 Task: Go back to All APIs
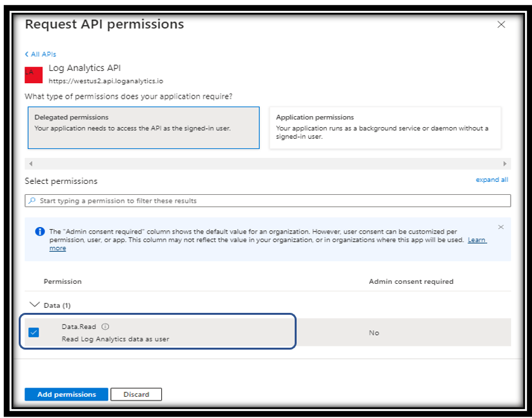41,54
